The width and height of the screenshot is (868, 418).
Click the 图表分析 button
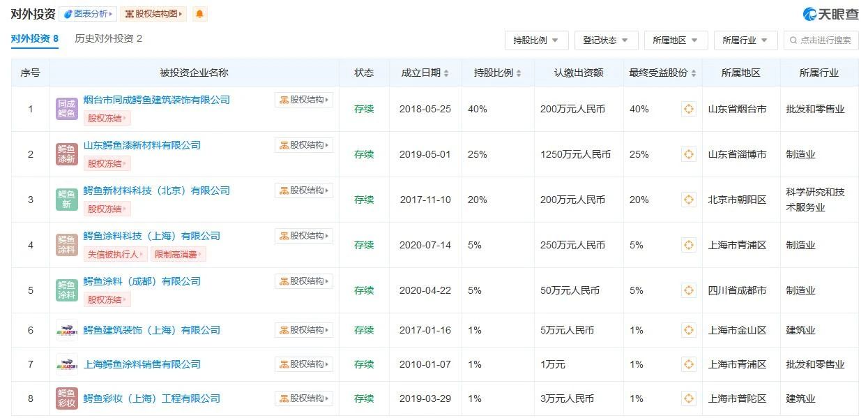coord(88,14)
